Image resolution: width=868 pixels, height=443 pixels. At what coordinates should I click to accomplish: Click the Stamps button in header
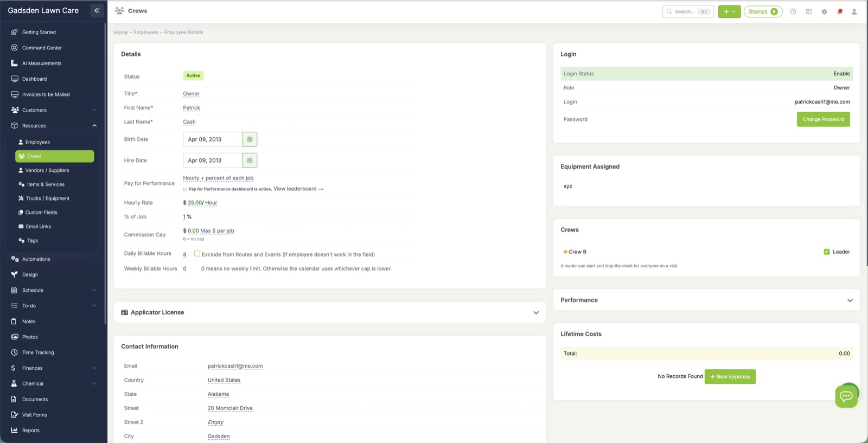763,11
